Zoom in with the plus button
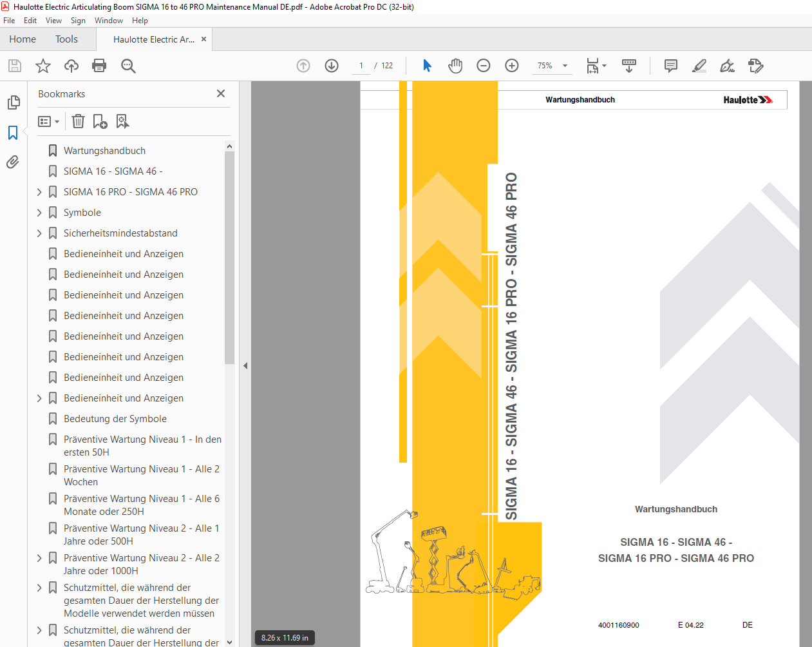This screenshot has width=812, height=647. (x=512, y=66)
